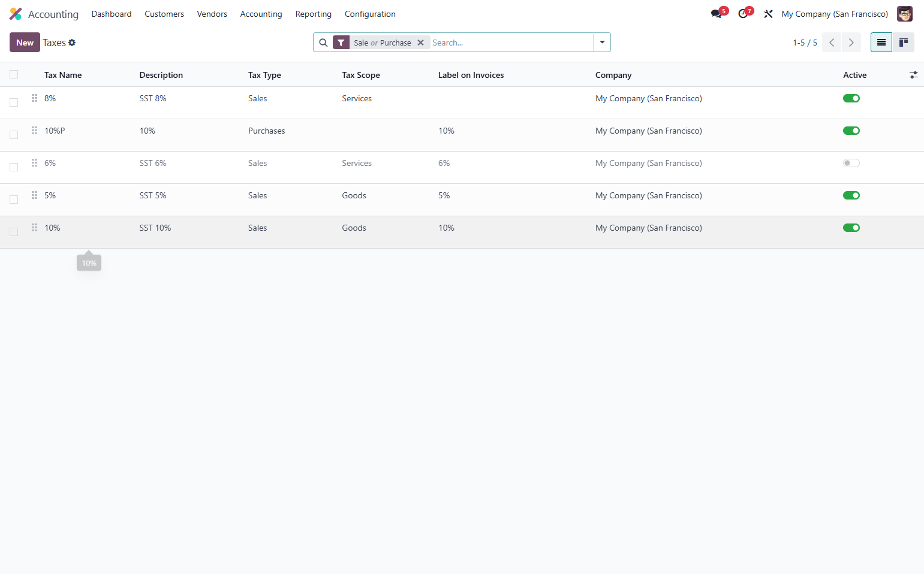Screen dimensions: 924x574
Task: Switch to kanban view
Action: pyautogui.click(x=904, y=43)
